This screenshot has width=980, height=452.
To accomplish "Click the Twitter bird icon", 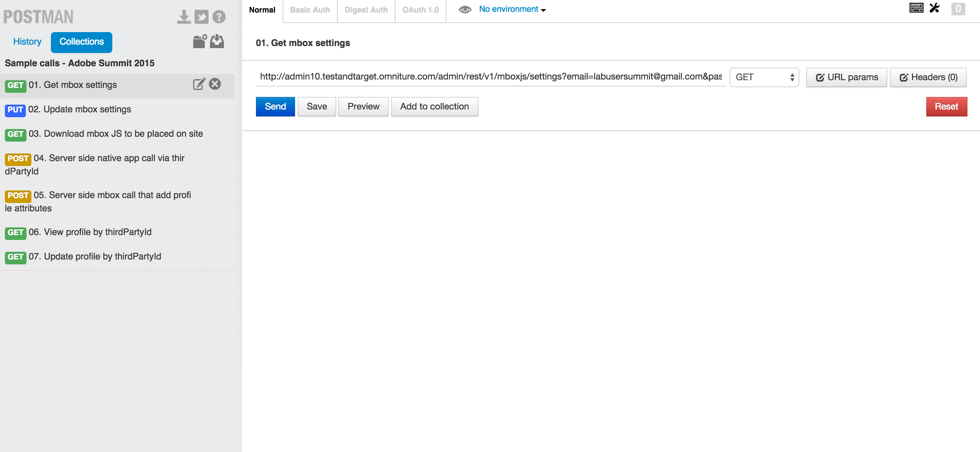I will pyautogui.click(x=201, y=17).
